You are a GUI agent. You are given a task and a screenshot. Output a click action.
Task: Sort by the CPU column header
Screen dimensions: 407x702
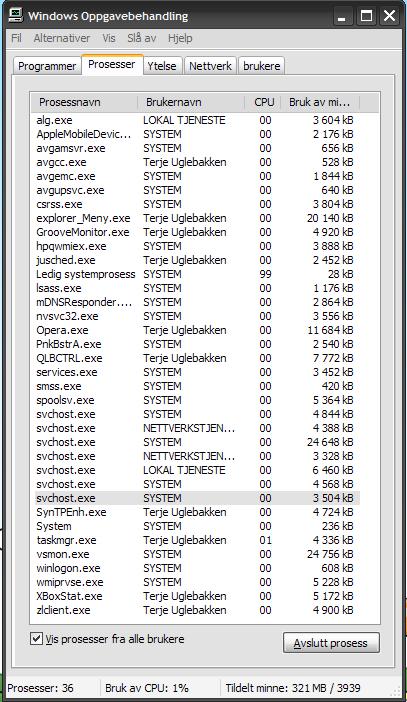click(263, 102)
